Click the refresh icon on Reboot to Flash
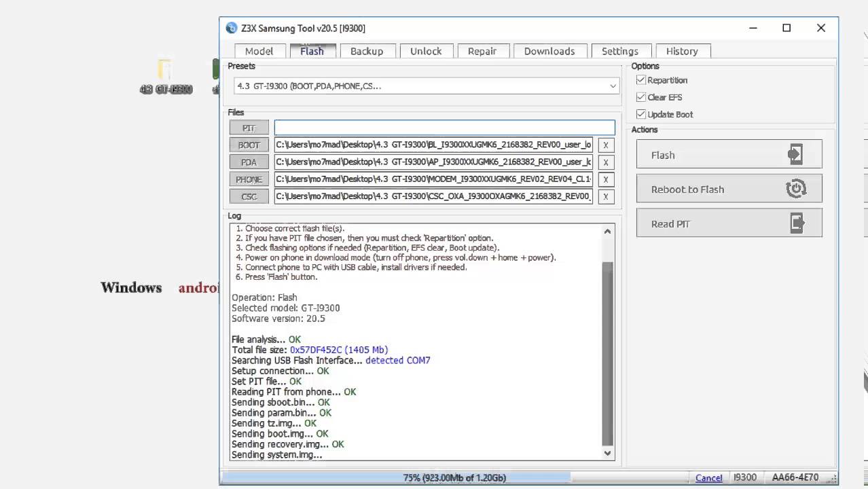Viewport: 868px width, 489px height. (x=795, y=189)
